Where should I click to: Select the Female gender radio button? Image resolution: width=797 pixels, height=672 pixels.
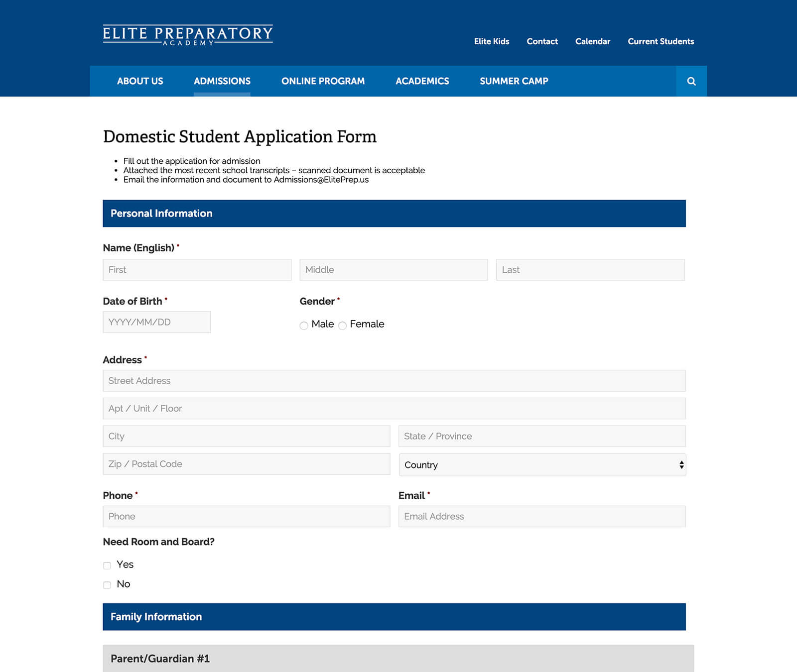[x=342, y=326]
